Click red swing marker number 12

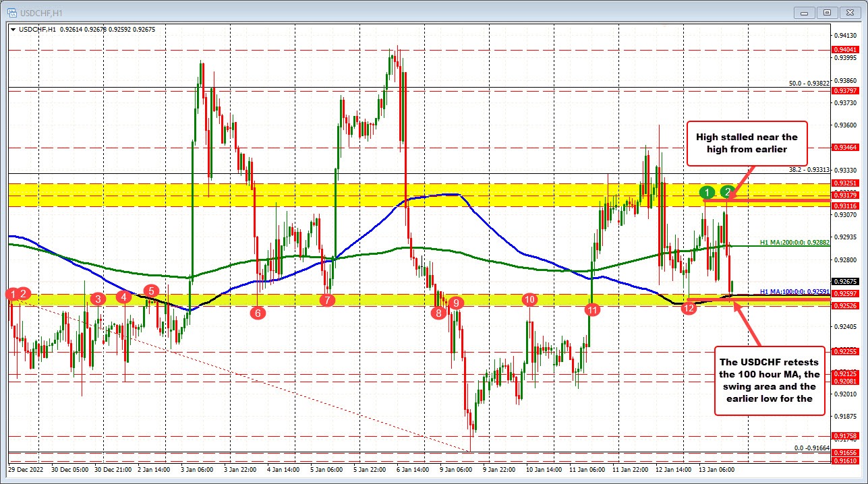(x=689, y=308)
